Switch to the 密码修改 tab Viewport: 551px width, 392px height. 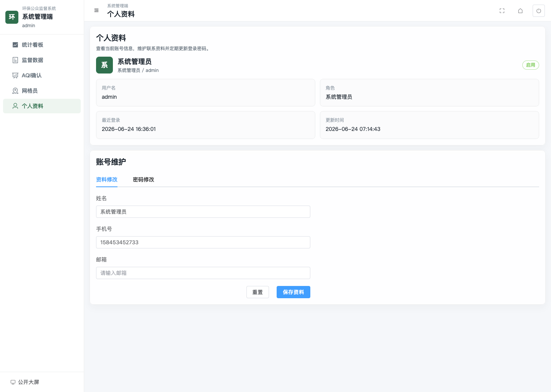tap(143, 180)
